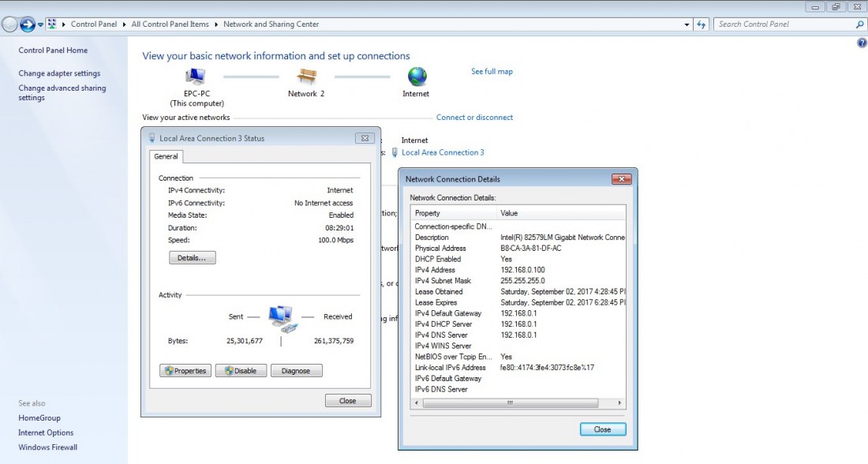Select the Lease Expires date value
This screenshot has height=464, width=868.
pyautogui.click(x=563, y=302)
